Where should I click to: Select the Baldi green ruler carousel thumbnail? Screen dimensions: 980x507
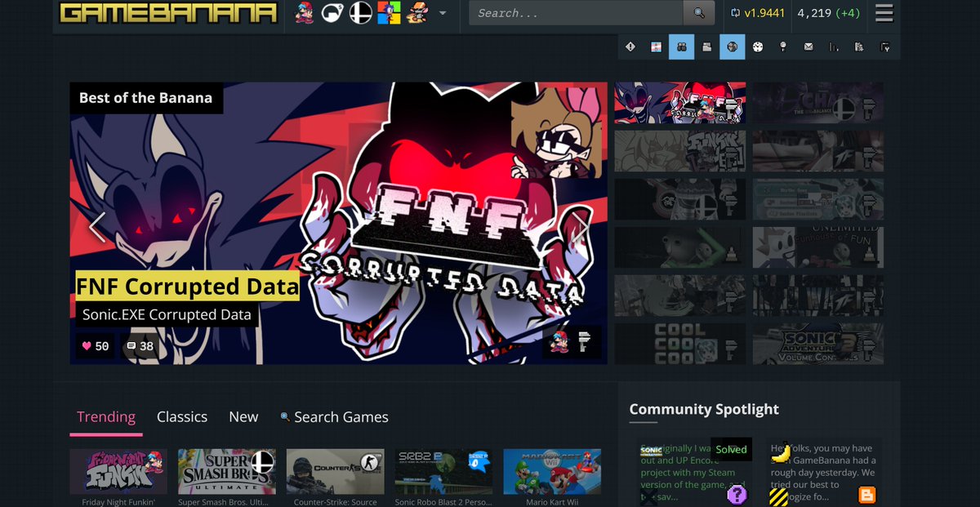(x=680, y=247)
